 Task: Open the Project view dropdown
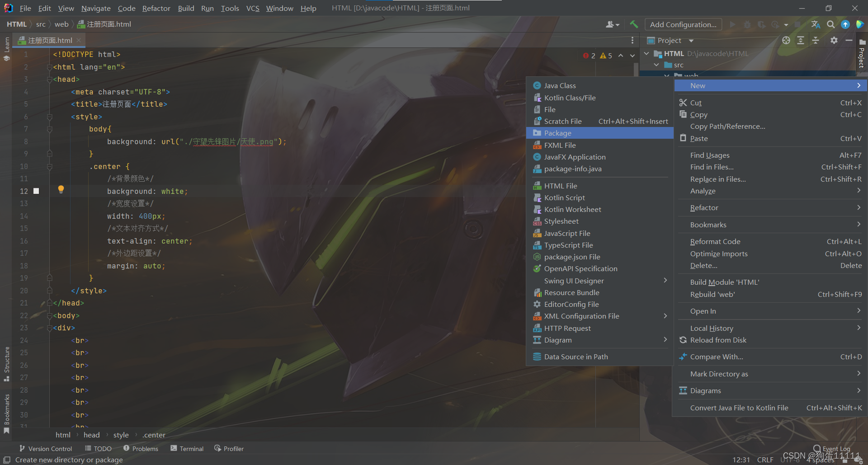pyautogui.click(x=691, y=41)
